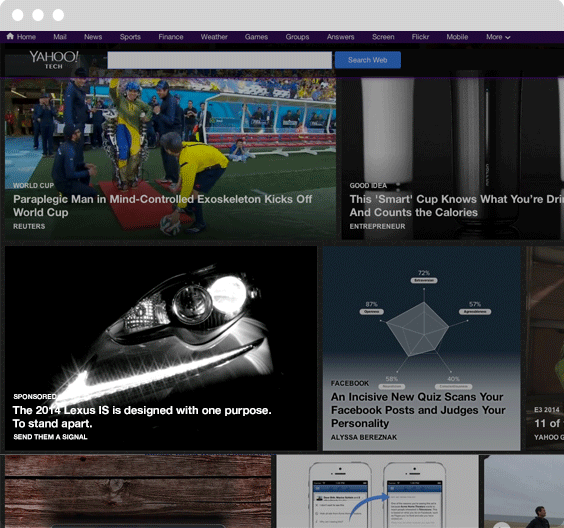Focus the web search input field
564x528 pixels.
[x=219, y=60]
